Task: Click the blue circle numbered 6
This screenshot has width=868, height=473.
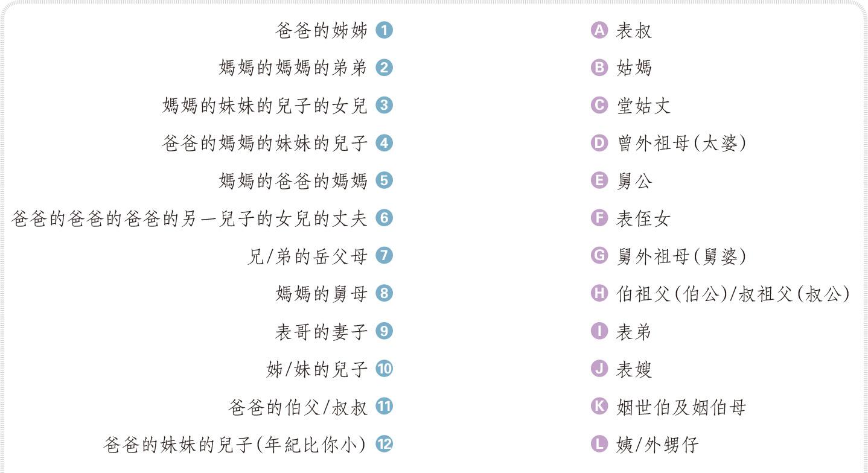Action: click(384, 218)
